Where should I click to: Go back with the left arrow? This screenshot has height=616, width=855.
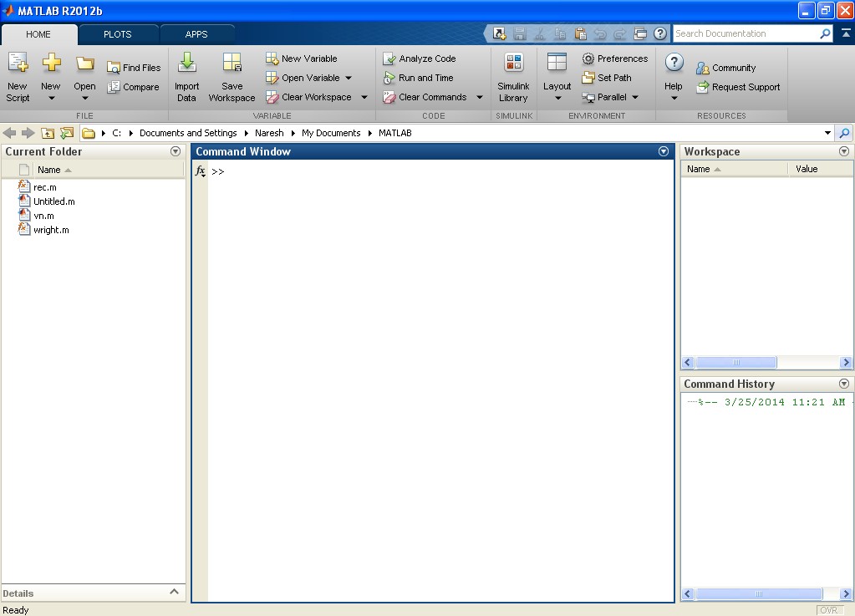(x=9, y=133)
